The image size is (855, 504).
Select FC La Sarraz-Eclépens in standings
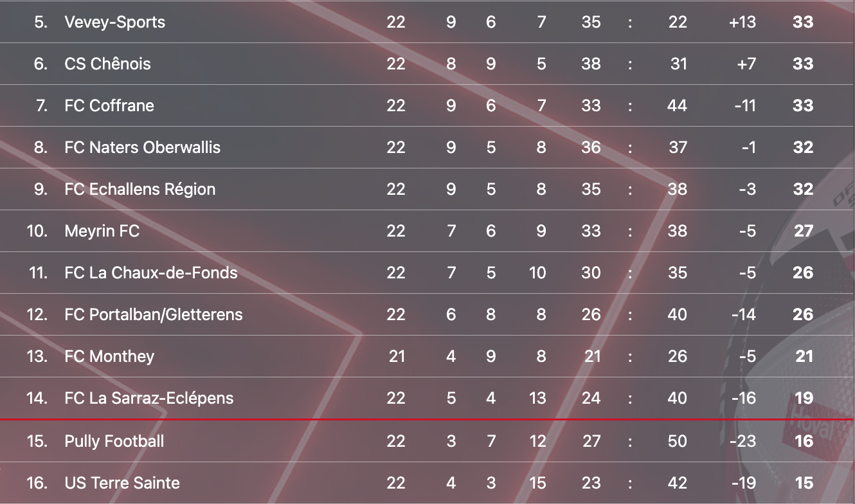pos(148,398)
